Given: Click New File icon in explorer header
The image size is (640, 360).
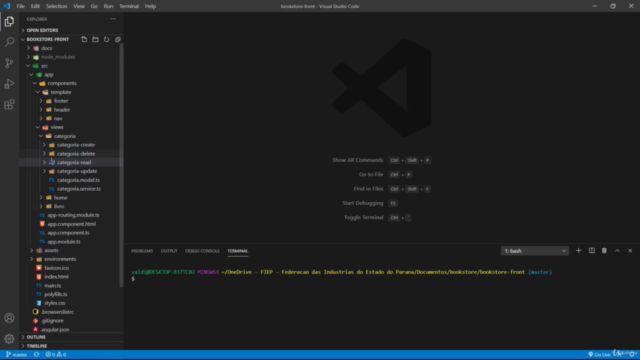Looking at the screenshot, I should [x=84, y=39].
